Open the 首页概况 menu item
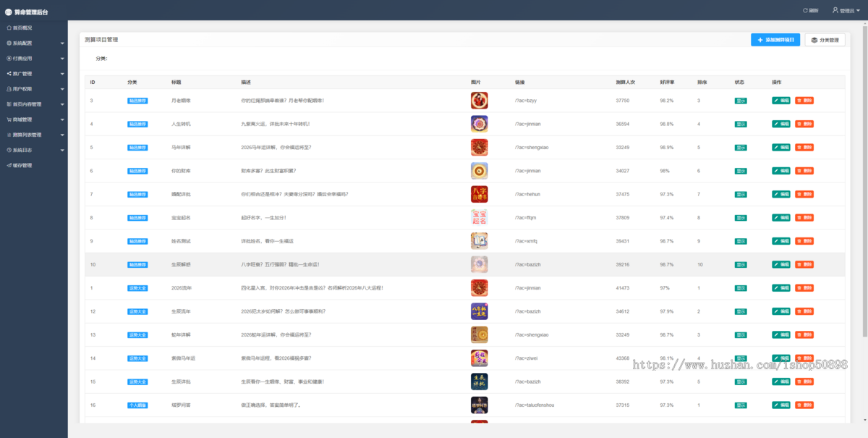 tap(34, 28)
